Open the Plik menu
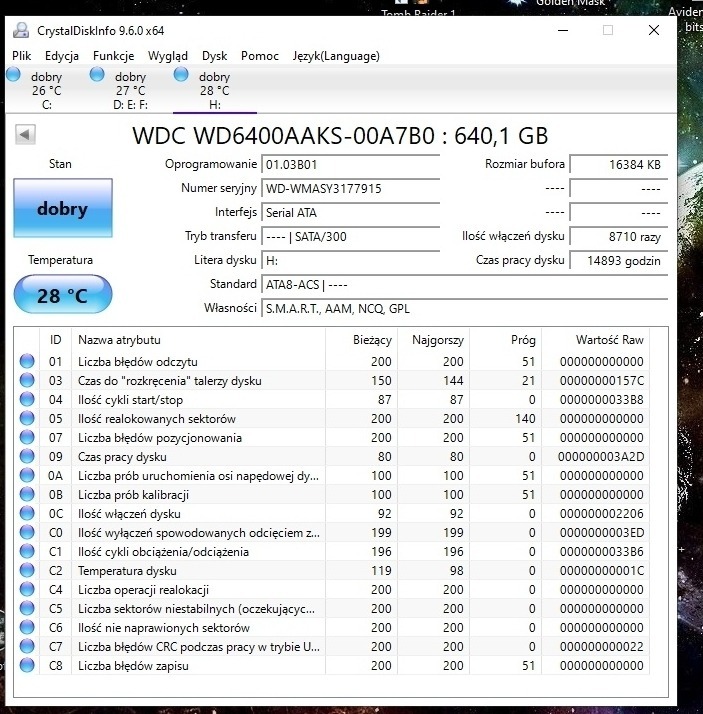 coord(21,56)
